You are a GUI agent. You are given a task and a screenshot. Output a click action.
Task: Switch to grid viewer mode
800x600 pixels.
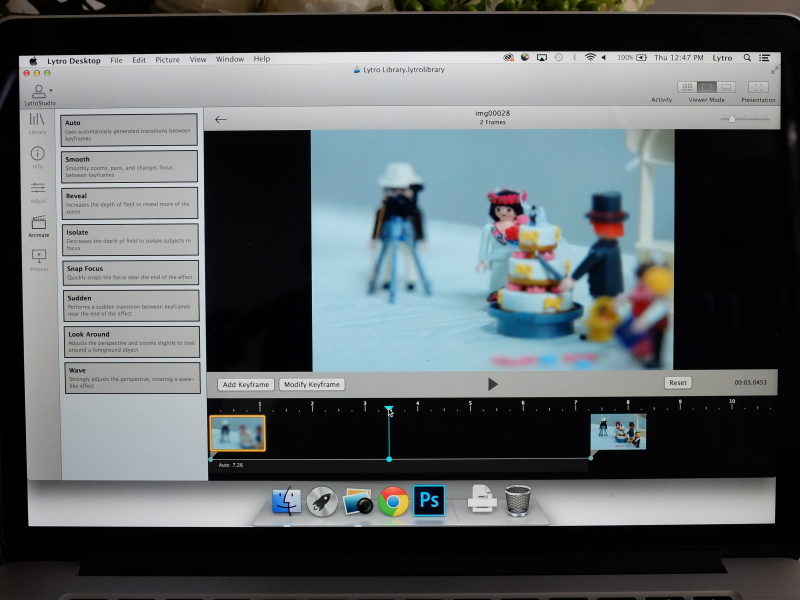click(687, 87)
